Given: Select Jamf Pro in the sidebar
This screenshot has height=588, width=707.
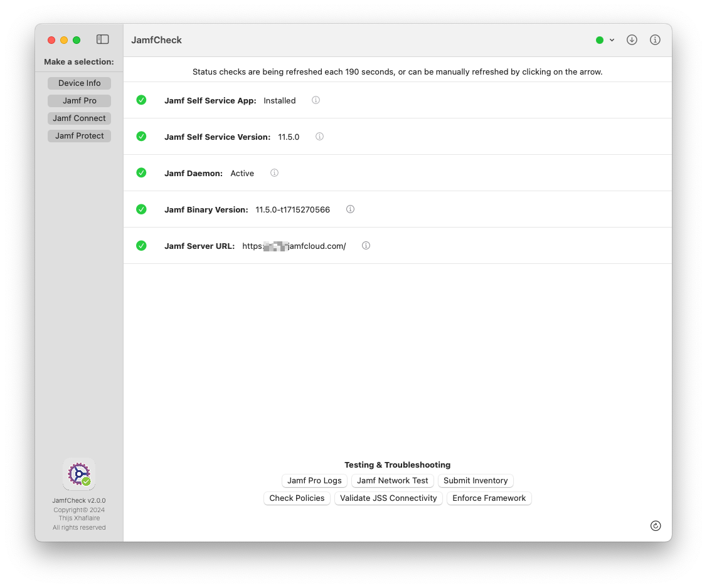Looking at the screenshot, I should tap(79, 100).
